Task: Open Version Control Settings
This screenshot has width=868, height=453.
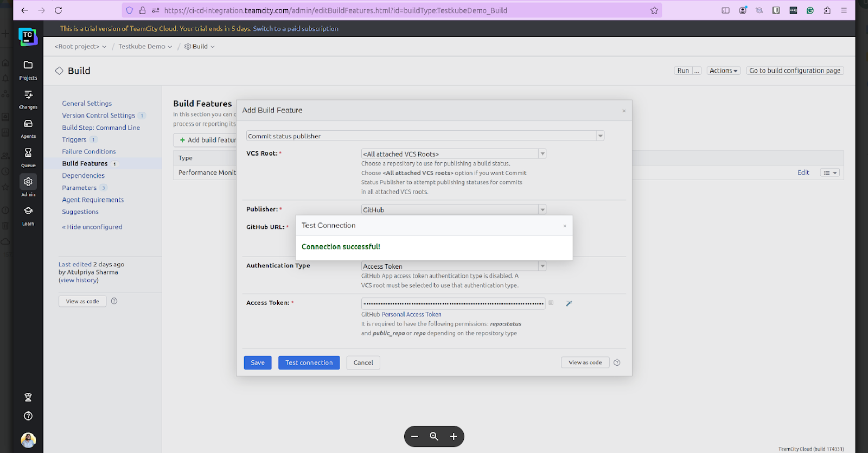Action: click(x=98, y=116)
